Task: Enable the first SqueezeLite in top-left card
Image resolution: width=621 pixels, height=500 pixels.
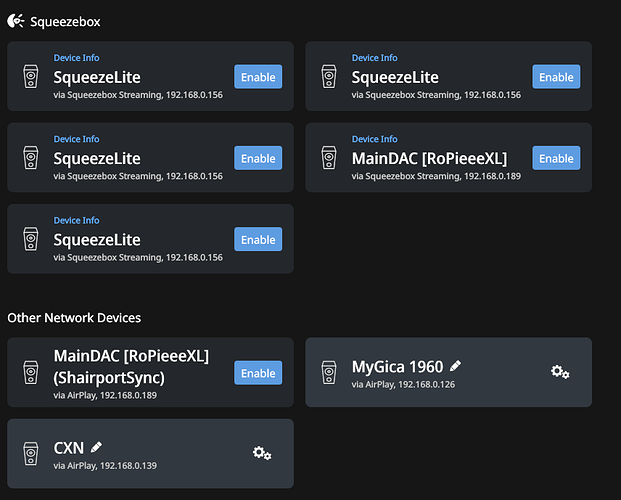Action: click(258, 76)
